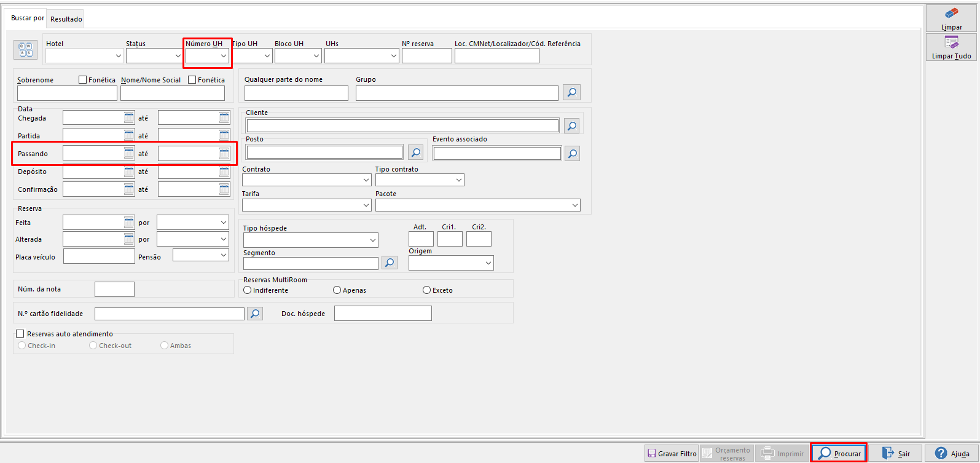Open calendar for Partida end date

[x=224, y=135]
